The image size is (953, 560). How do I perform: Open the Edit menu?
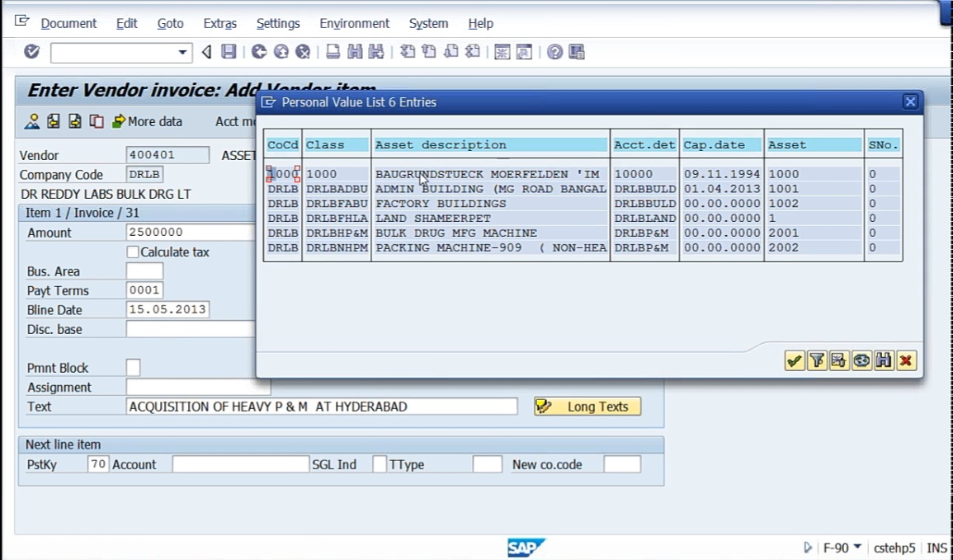pyautogui.click(x=126, y=24)
